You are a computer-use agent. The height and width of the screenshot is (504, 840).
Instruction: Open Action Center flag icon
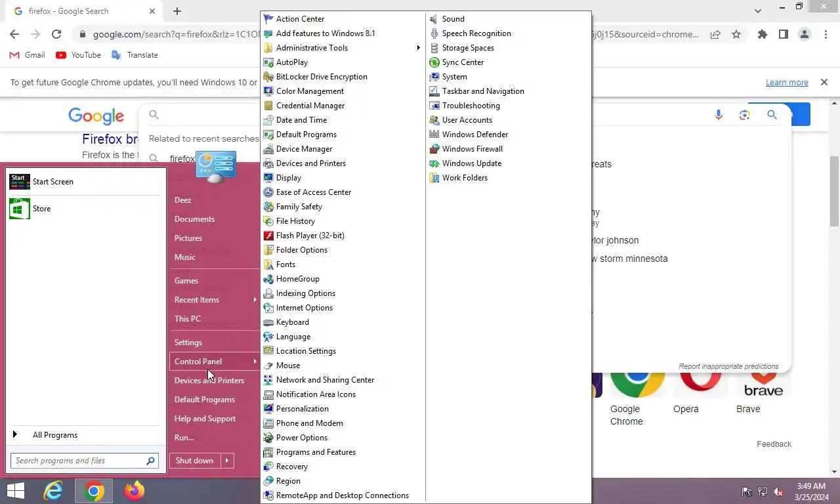click(268, 19)
